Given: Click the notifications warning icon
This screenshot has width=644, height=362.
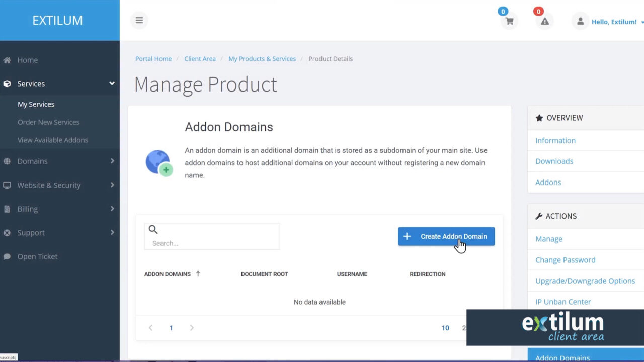Looking at the screenshot, I should tap(544, 22).
